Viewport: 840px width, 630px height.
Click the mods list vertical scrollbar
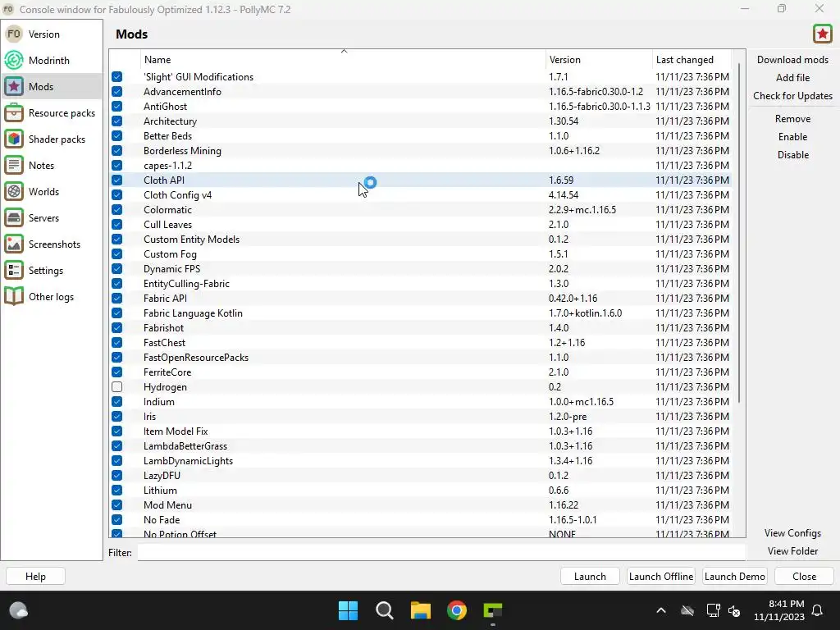(739, 233)
